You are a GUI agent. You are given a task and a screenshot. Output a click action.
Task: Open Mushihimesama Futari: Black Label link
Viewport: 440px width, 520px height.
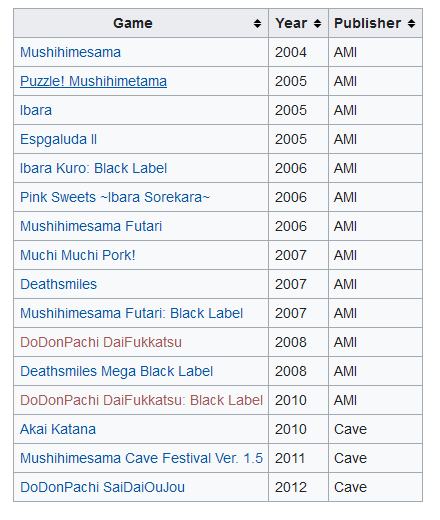point(131,313)
